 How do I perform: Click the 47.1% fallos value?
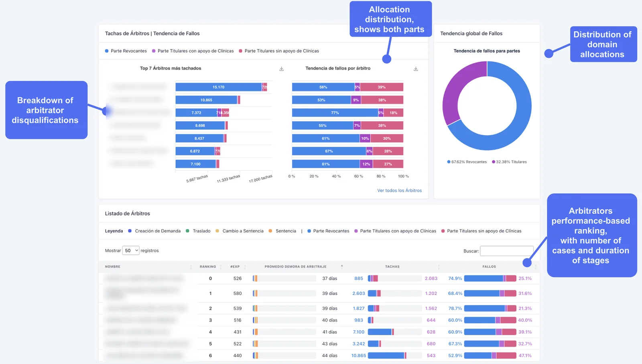pos(525,356)
